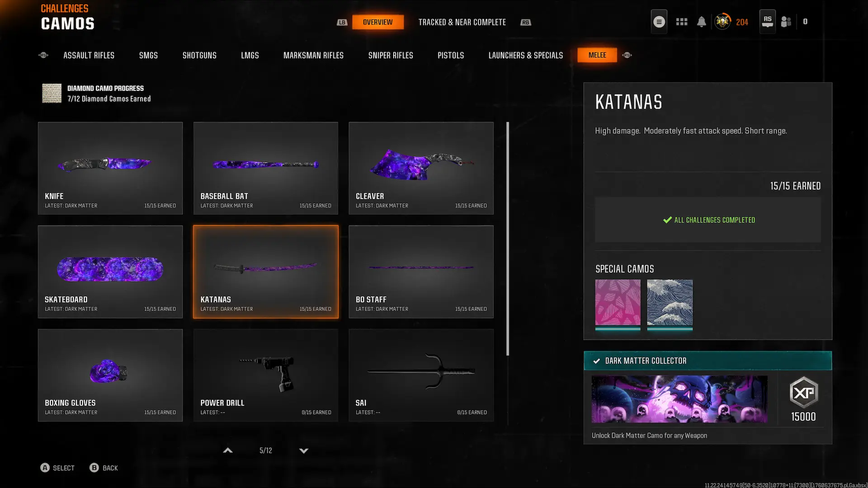Click the Diamond Camo Progress swatch icon
This screenshot has height=488, width=868.
(x=52, y=93)
